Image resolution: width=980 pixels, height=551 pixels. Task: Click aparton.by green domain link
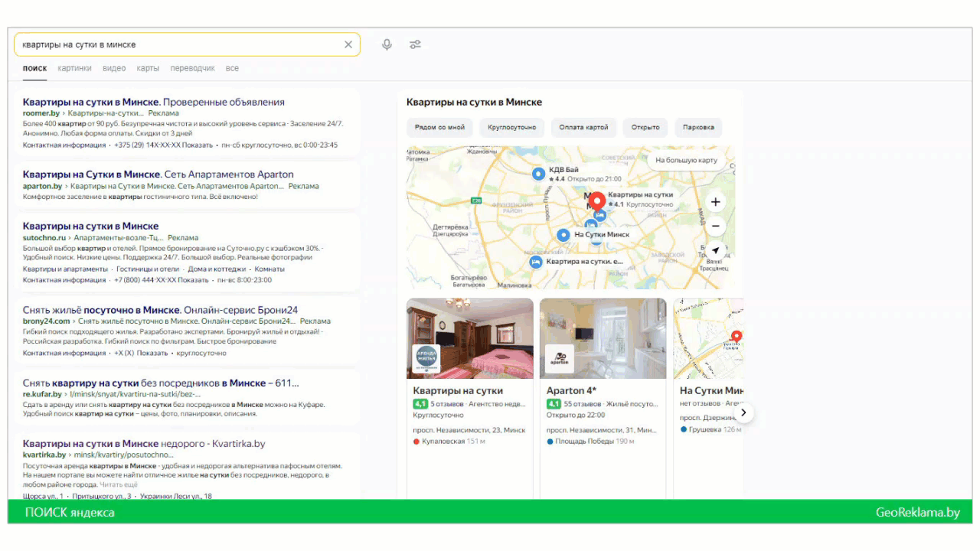pos(42,186)
